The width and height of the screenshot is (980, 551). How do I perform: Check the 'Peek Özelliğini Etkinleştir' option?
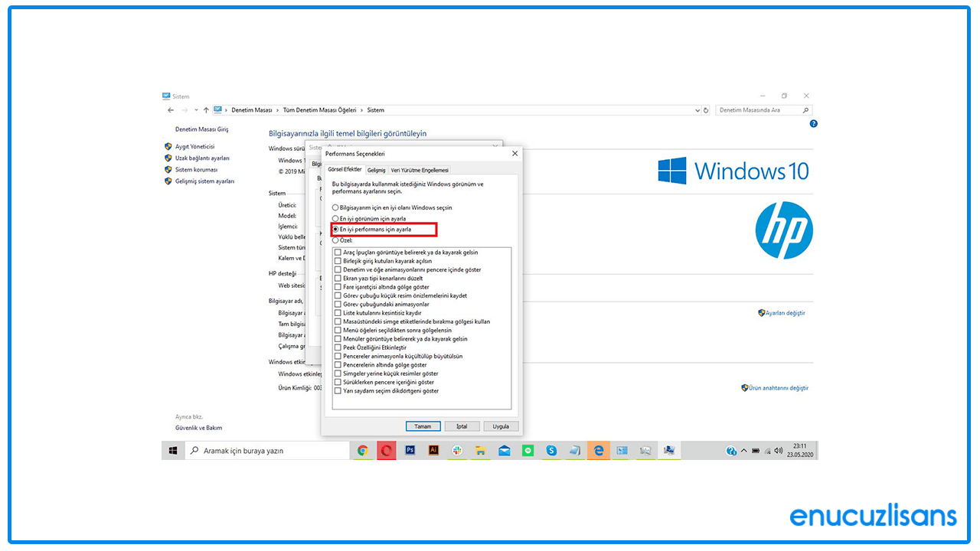coord(337,347)
